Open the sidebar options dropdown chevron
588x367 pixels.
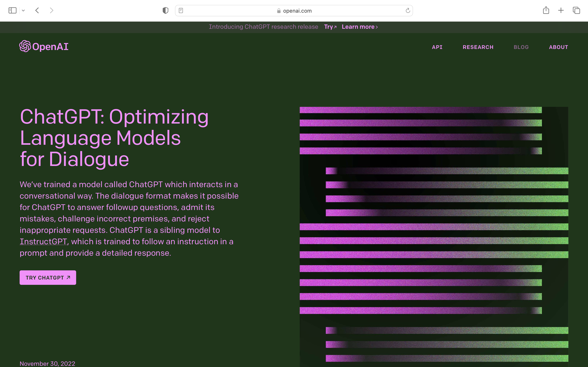click(x=23, y=10)
